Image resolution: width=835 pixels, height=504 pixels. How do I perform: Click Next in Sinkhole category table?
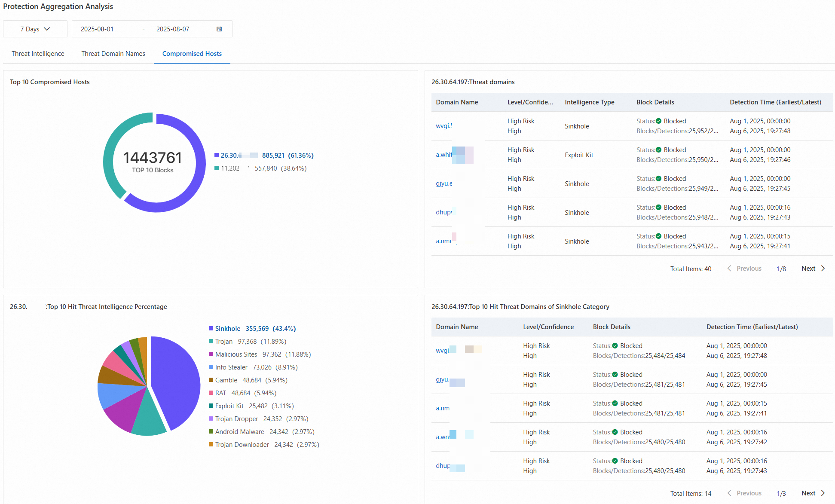pos(813,493)
